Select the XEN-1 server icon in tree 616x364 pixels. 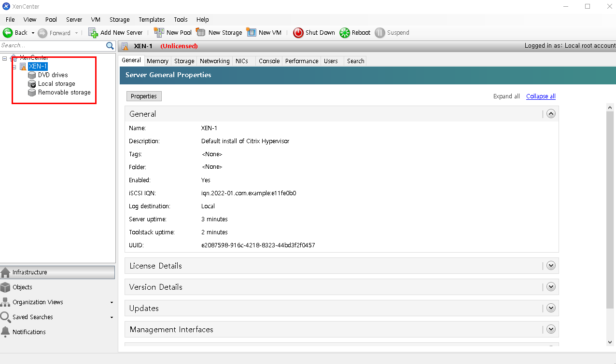[23, 67]
